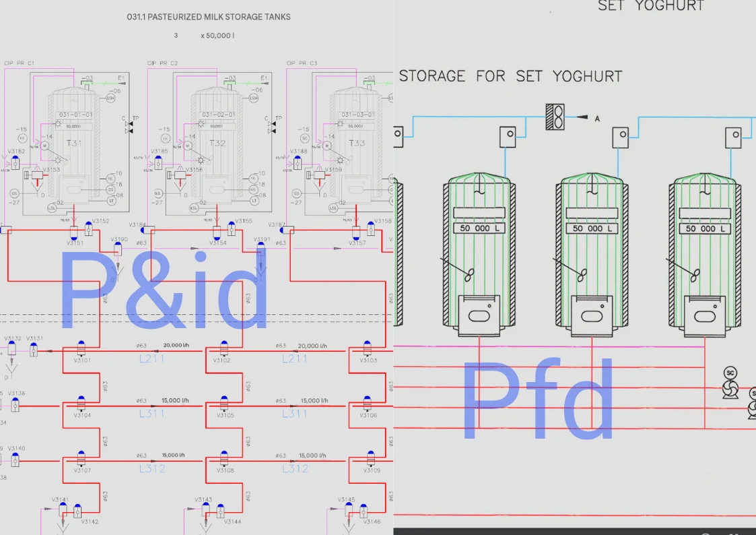
Task: Click the title '031.1 PASTEURIZED MILK STORAGE TANKS'
Action: (x=208, y=17)
